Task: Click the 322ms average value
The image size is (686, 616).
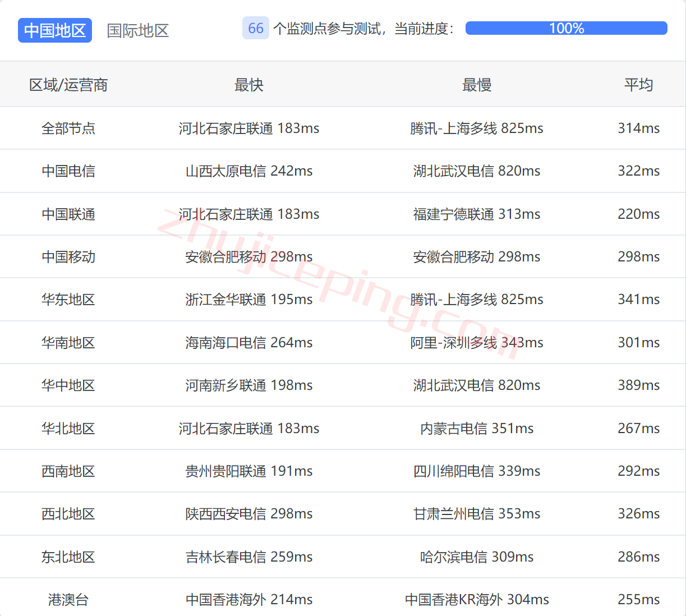Action: [639, 171]
